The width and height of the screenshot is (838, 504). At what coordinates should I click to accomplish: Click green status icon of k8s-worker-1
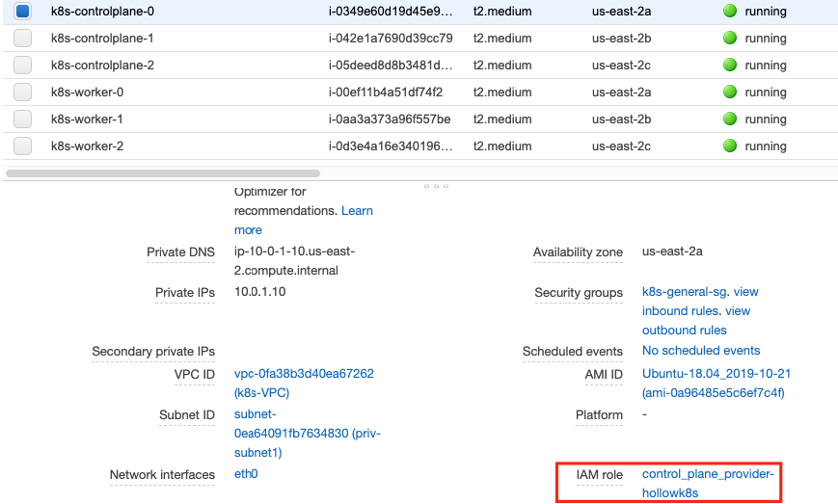tap(729, 119)
